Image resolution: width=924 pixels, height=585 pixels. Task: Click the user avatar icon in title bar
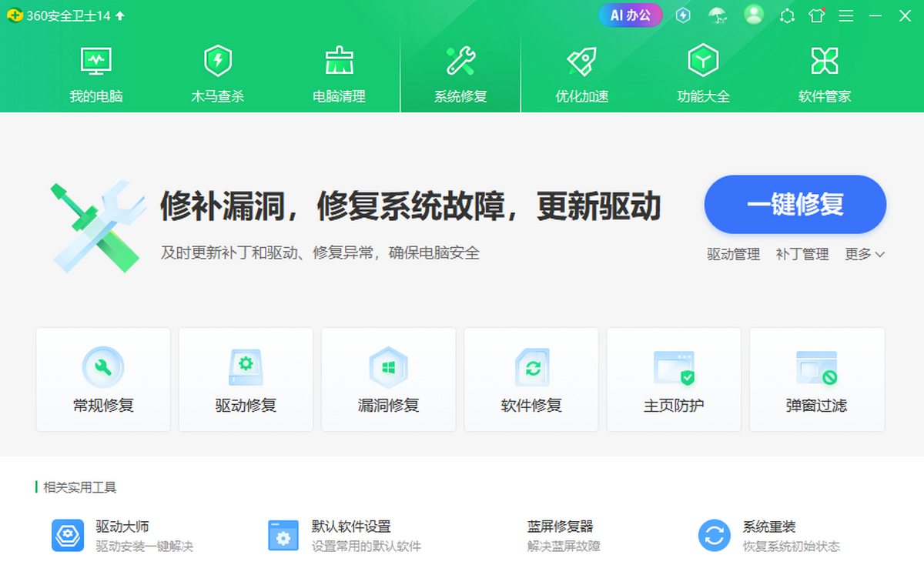pyautogui.click(x=754, y=15)
